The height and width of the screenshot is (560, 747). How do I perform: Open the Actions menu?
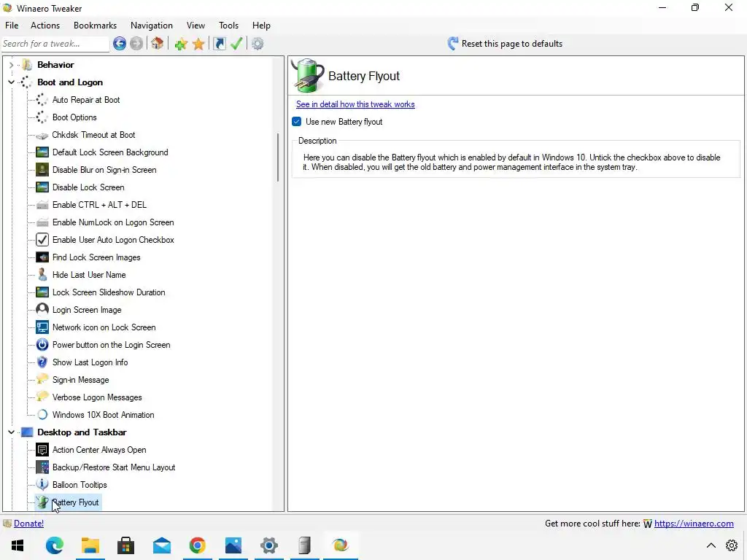[x=45, y=26]
